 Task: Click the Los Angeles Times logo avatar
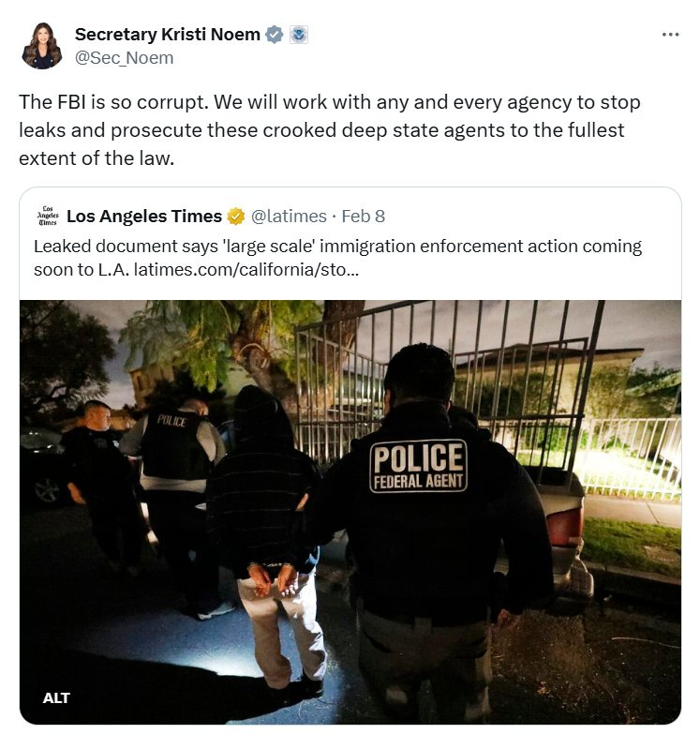(x=48, y=216)
